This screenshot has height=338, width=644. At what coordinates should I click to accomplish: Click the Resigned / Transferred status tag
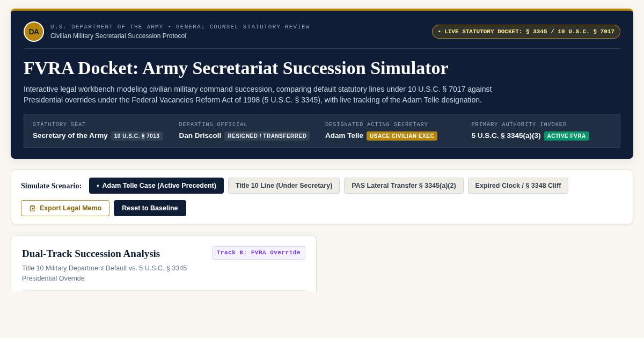click(267, 136)
